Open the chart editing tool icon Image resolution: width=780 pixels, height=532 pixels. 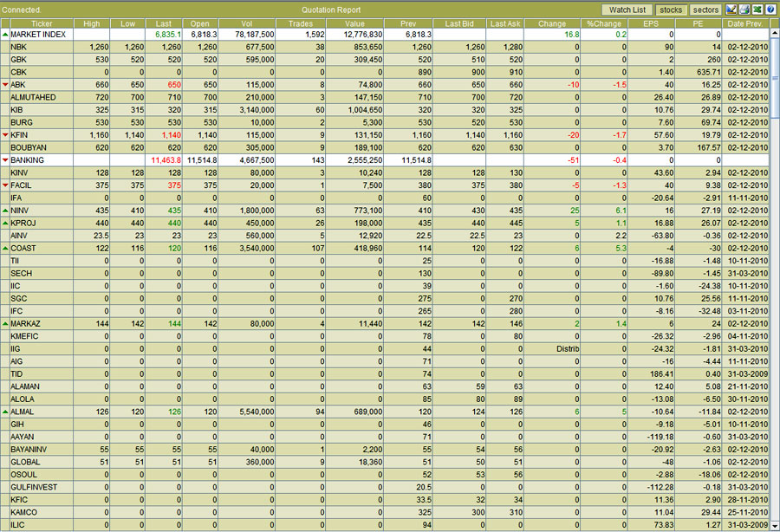731,10
